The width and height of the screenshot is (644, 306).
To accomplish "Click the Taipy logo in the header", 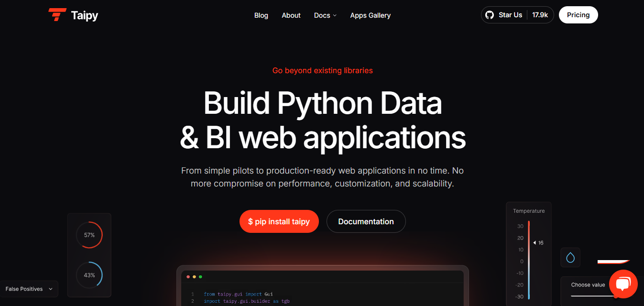I will point(73,15).
